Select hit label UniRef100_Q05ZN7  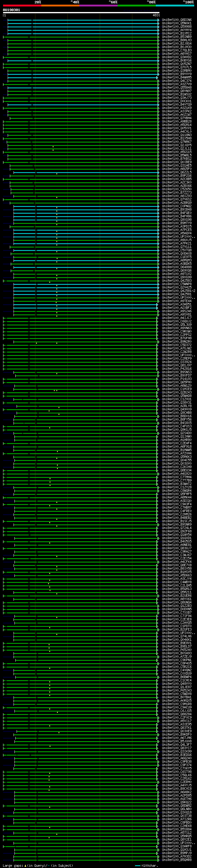coord(177,64)
